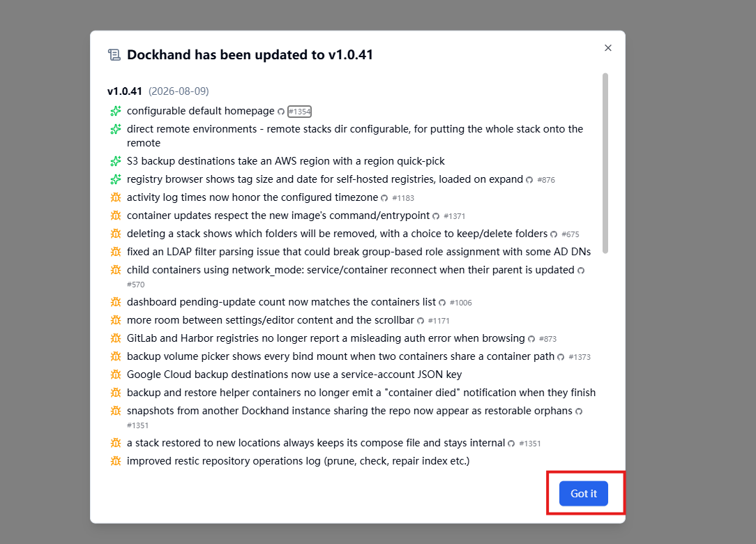The width and height of the screenshot is (756, 544).
Task: Open issue link #675
Action: pyautogui.click(x=570, y=234)
